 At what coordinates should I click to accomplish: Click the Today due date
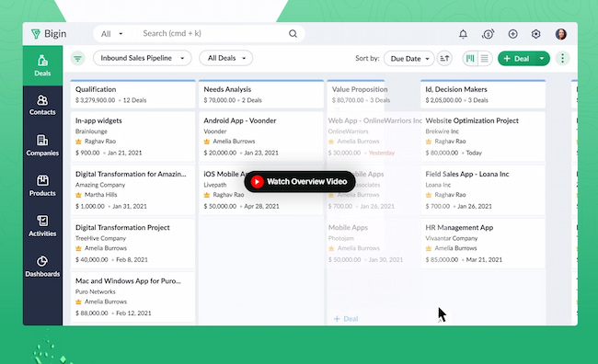(474, 153)
